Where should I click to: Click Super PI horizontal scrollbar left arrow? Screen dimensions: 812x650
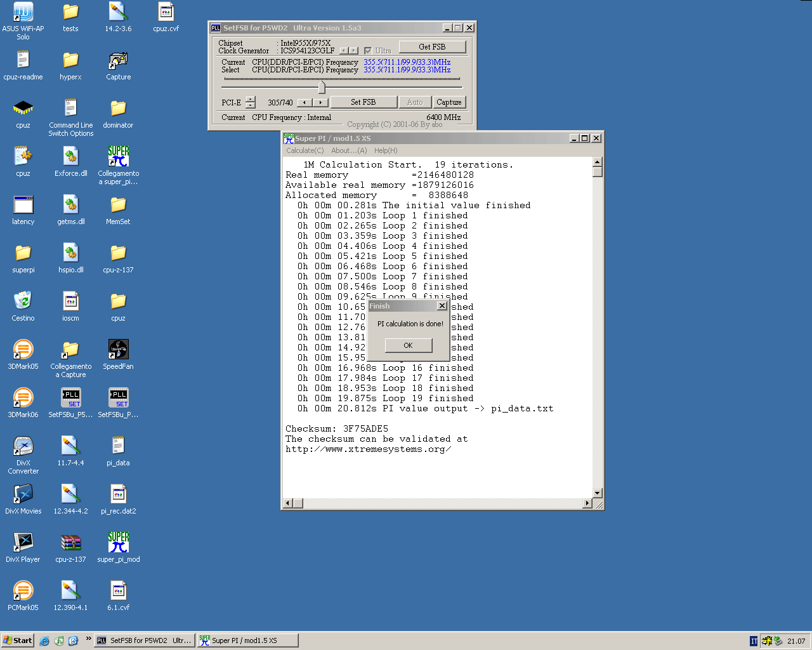(288, 503)
